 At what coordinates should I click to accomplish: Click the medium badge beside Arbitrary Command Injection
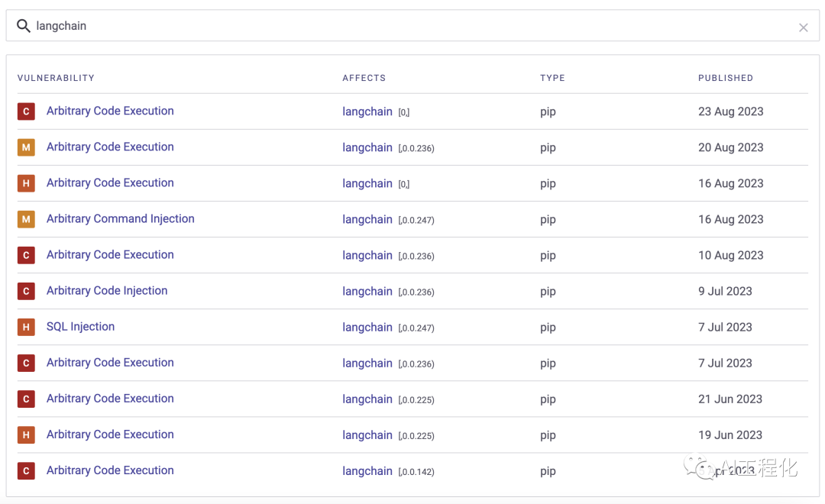(x=26, y=219)
